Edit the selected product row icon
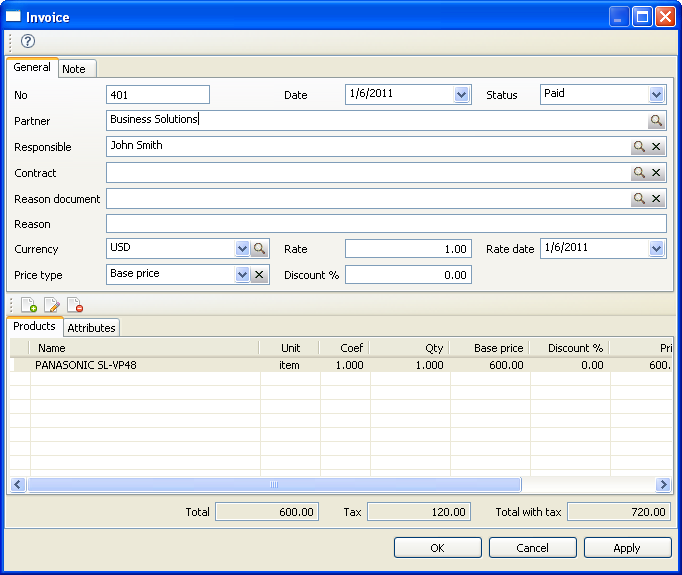Viewport: 682px width, 575px height. point(51,306)
